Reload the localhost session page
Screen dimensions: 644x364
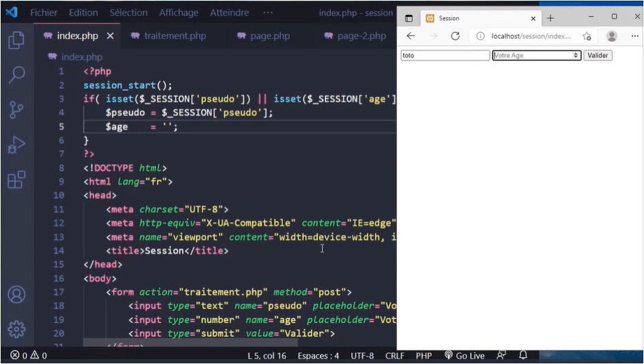point(455,36)
